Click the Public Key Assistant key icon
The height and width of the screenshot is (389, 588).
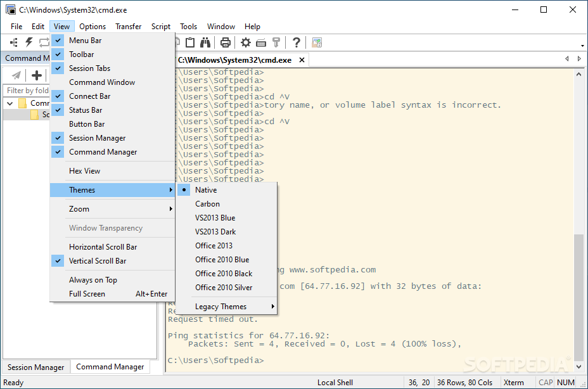[x=276, y=42]
